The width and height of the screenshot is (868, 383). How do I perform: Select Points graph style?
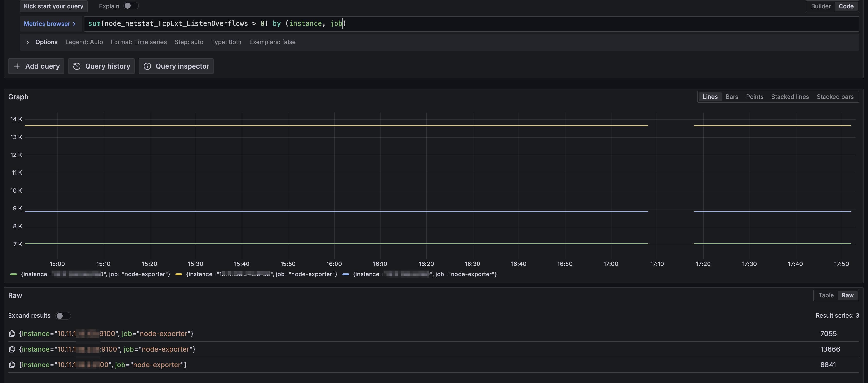pos(754,97)
